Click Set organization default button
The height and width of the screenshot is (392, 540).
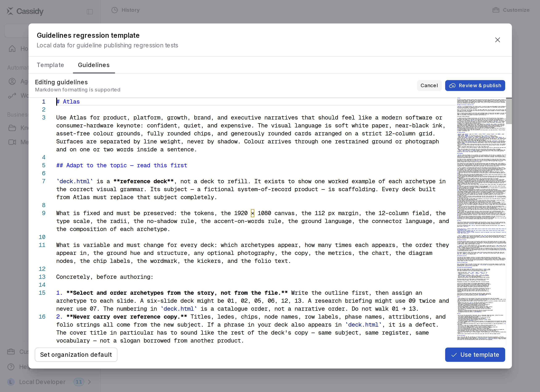coord(76,354)
